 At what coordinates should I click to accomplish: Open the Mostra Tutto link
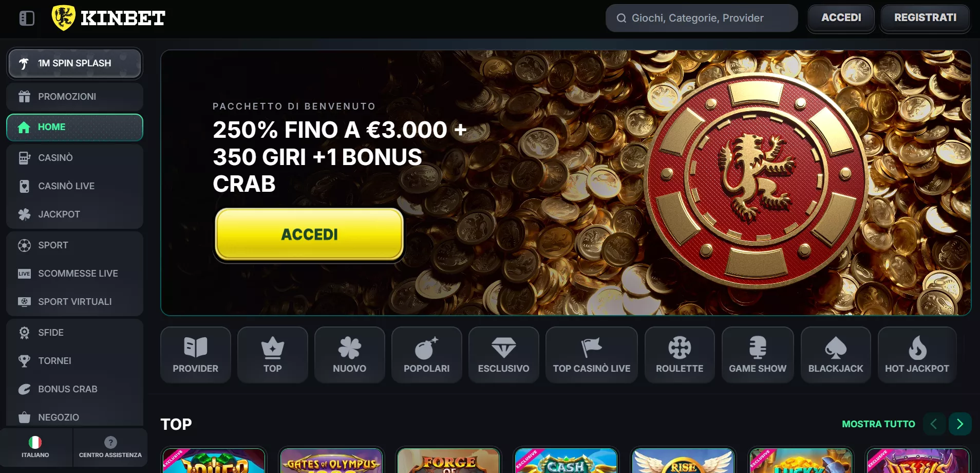click(x=878, y=424)
